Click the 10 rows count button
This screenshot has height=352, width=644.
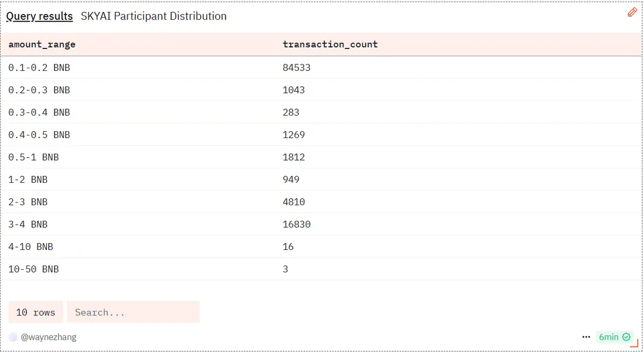tap(35, 312)
